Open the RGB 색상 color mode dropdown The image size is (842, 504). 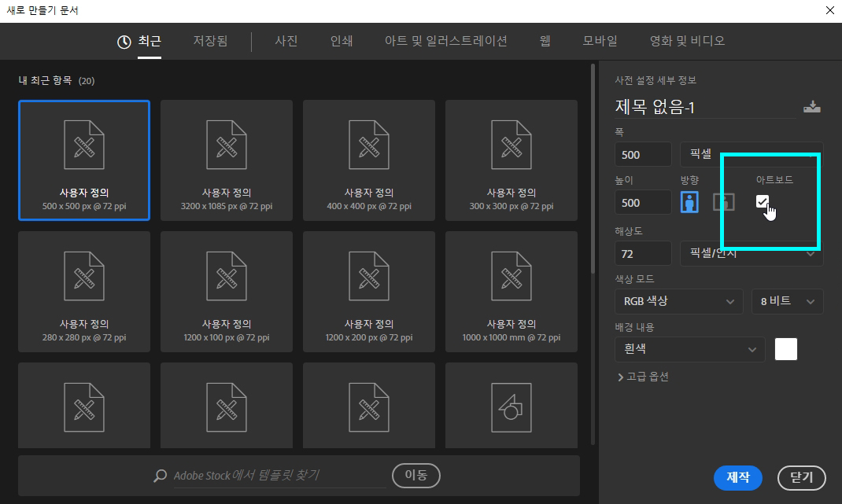678,301
